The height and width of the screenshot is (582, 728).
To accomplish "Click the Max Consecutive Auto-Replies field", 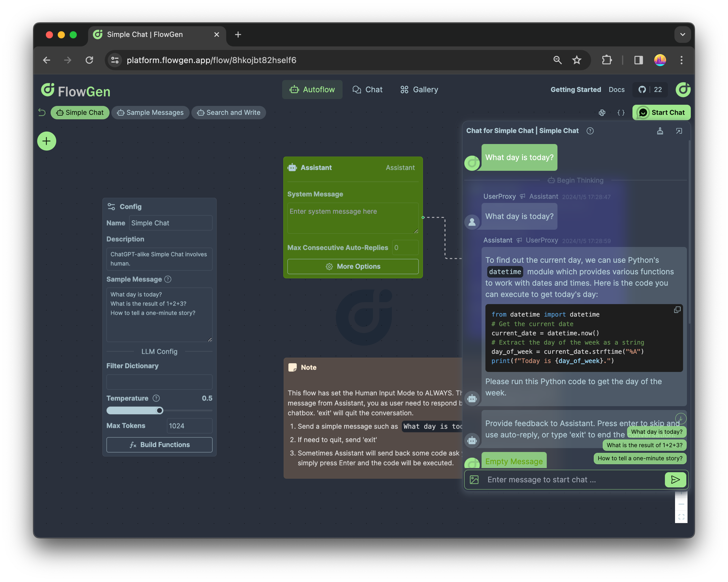I will point(405,248).
